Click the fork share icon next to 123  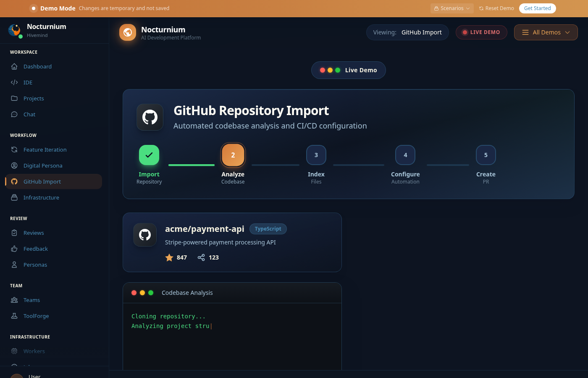click(x=201, y=257)
